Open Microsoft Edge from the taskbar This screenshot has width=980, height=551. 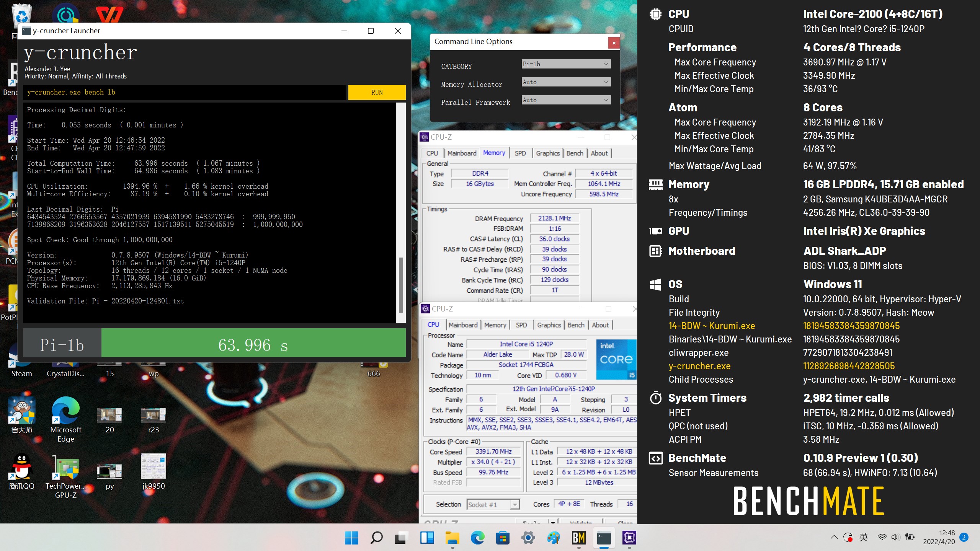pos(477,538)
